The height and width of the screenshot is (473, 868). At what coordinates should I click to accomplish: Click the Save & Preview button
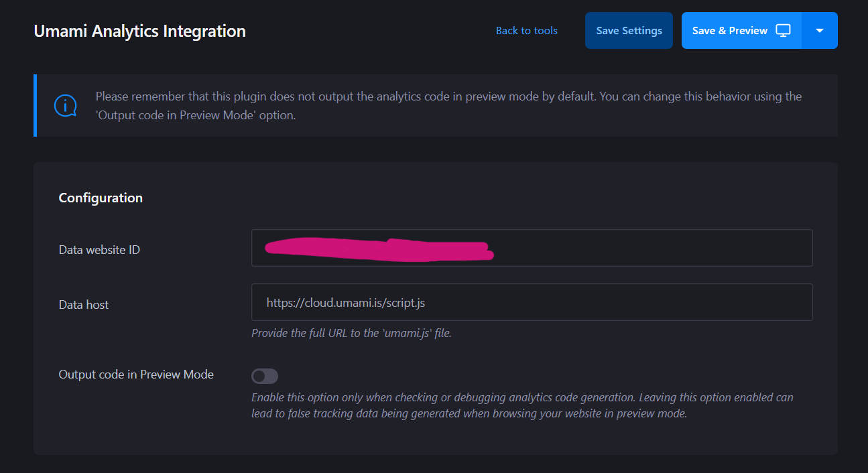pyautogui.click(x=741, y=30)
